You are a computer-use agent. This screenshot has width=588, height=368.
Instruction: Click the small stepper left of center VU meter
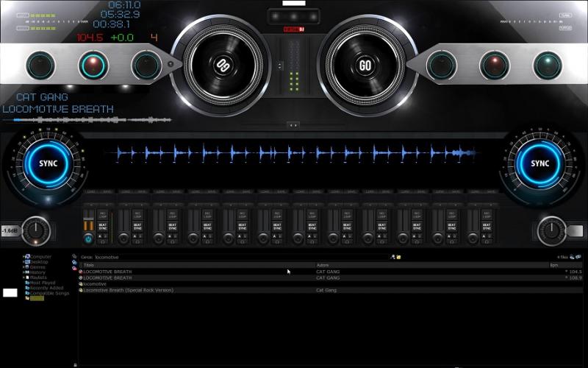tap(280, 66)
